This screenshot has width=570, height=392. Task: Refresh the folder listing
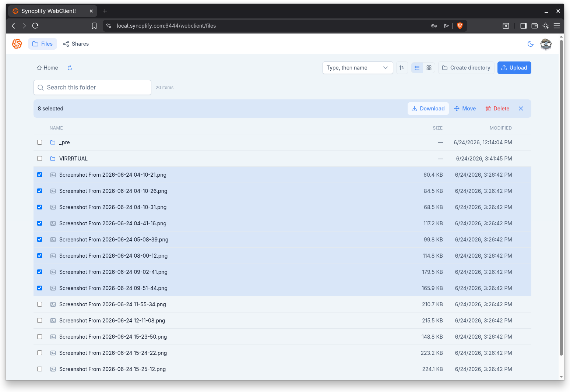tap(70, 68)
